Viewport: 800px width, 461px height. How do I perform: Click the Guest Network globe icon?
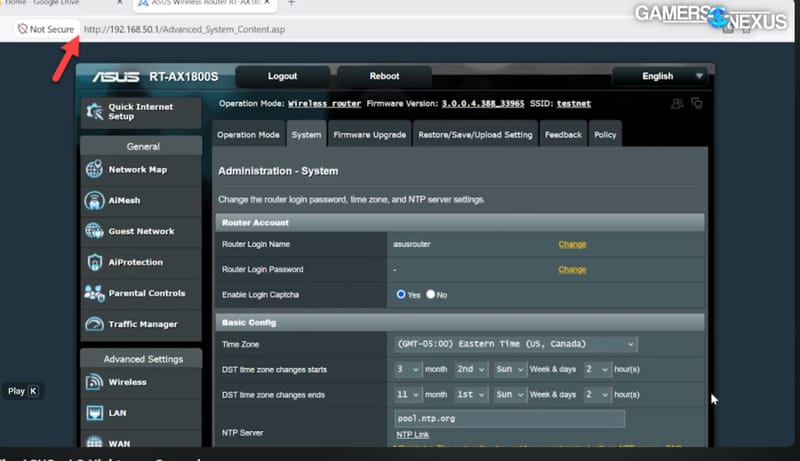point(94,231)
